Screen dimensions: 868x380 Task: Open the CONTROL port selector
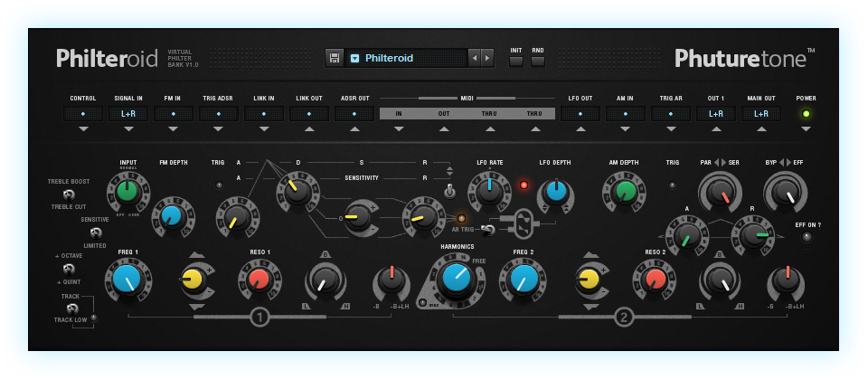click(x=83, y=114)
